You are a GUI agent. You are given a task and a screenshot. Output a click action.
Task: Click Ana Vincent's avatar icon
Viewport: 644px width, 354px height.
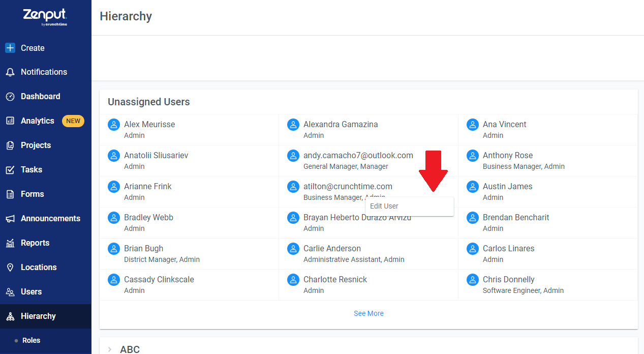coord(473,125)
